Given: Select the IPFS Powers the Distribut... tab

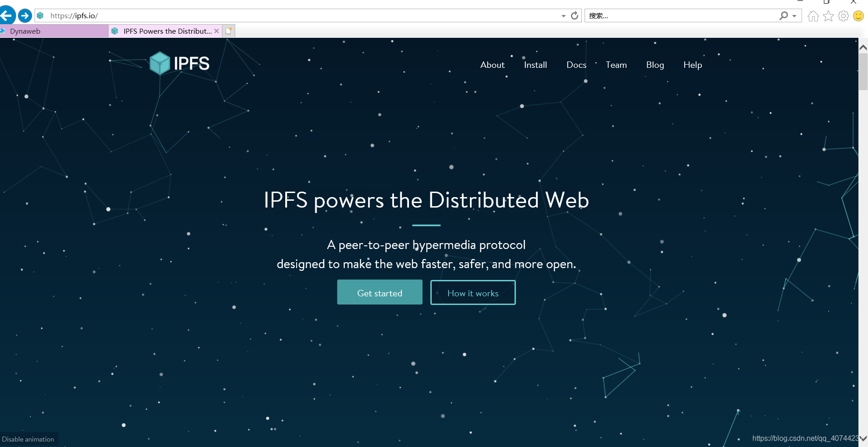Looking at the screenshot, I should [x=166, y=31].
